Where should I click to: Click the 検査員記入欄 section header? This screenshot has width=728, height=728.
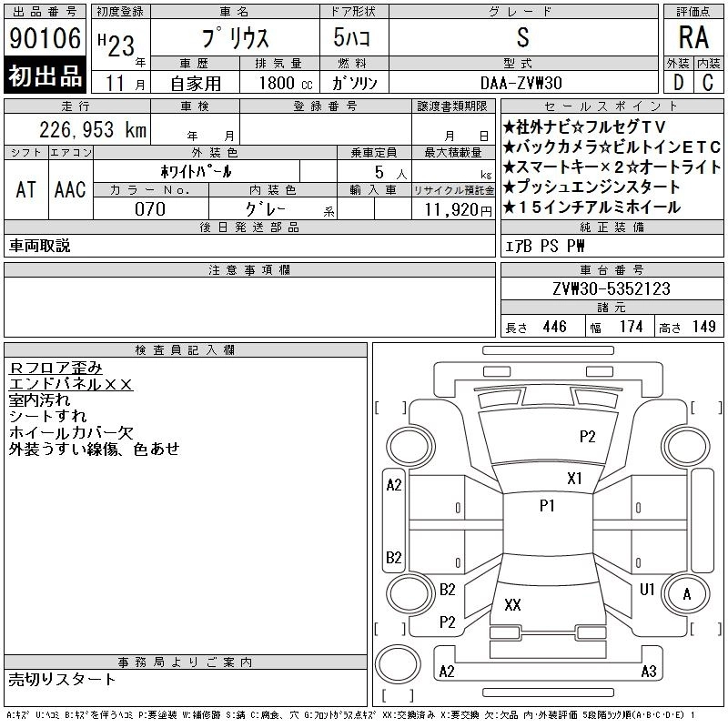pos(186,350)
